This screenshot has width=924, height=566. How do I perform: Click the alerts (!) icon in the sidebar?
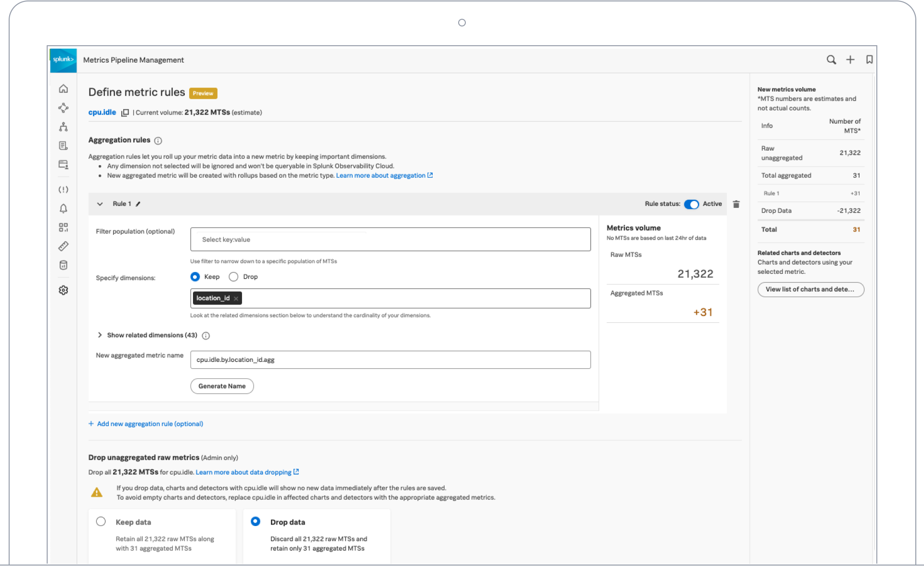(x=63, y=189)
